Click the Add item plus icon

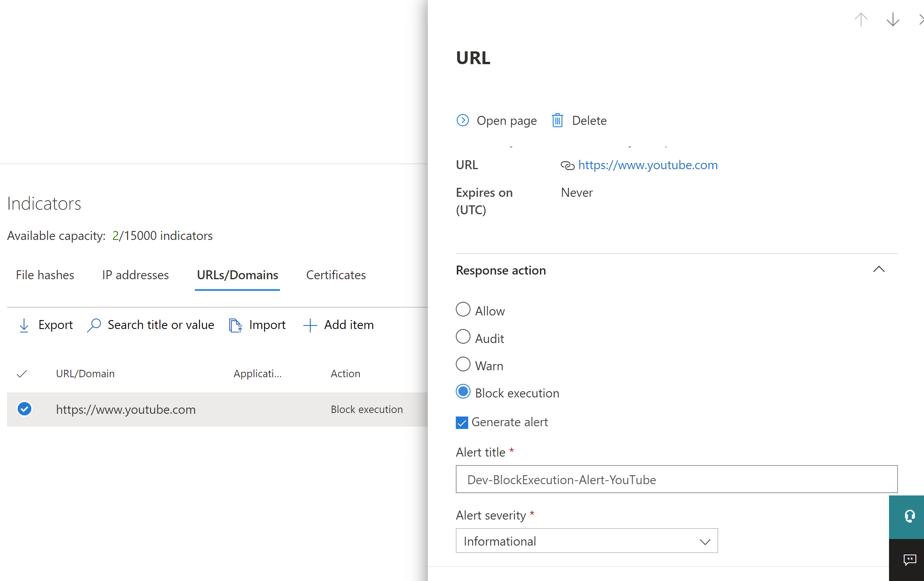309,325
